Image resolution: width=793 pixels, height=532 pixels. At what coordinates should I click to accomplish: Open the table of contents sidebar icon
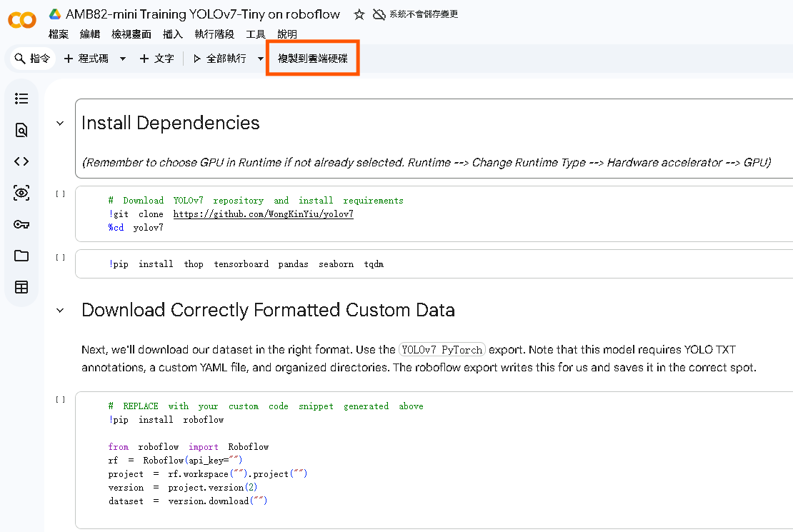coord(21,99)
